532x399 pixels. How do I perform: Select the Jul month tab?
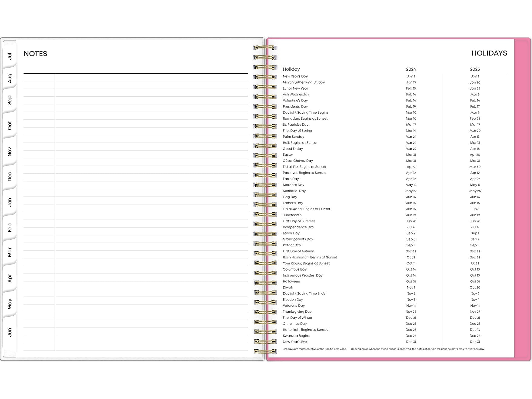tap(10, 56)
